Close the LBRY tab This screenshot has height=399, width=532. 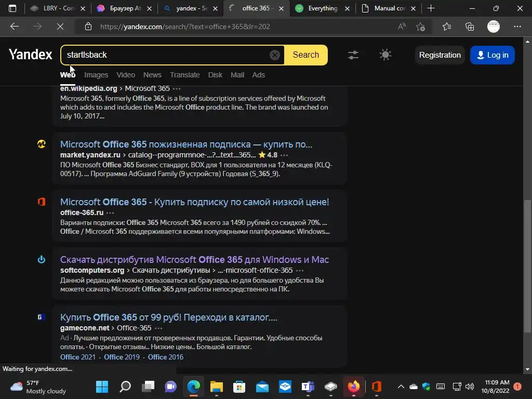(83, 8)
